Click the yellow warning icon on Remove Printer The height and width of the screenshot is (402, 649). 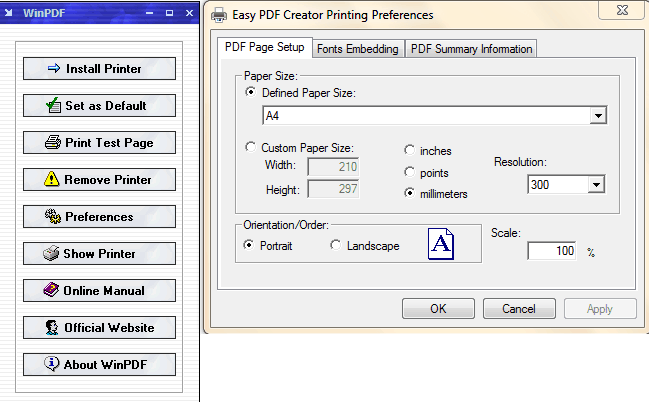pyautogui.click(x=51, y=179)
